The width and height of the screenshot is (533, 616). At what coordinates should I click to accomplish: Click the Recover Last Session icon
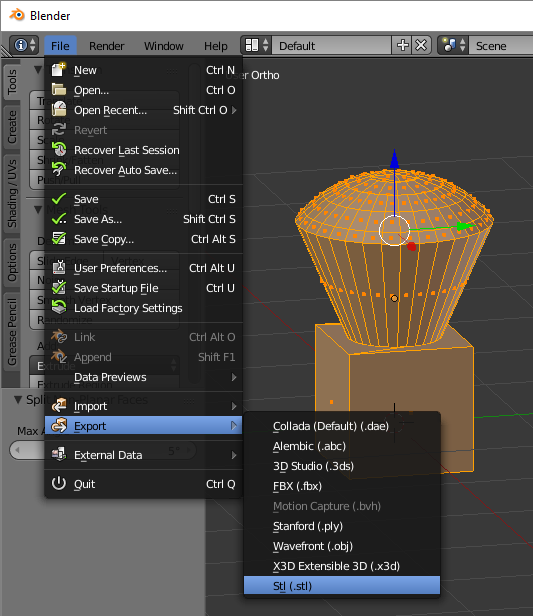coord(59,150)
